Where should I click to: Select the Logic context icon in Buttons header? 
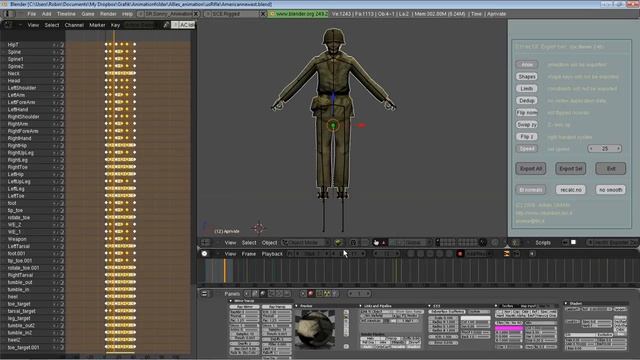point(247,293)
